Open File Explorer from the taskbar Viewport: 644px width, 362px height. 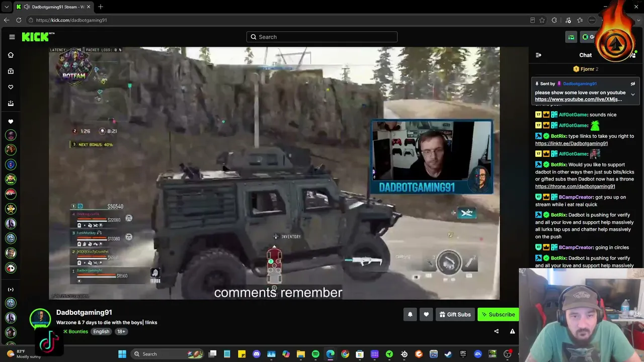(x=301, y=354)
